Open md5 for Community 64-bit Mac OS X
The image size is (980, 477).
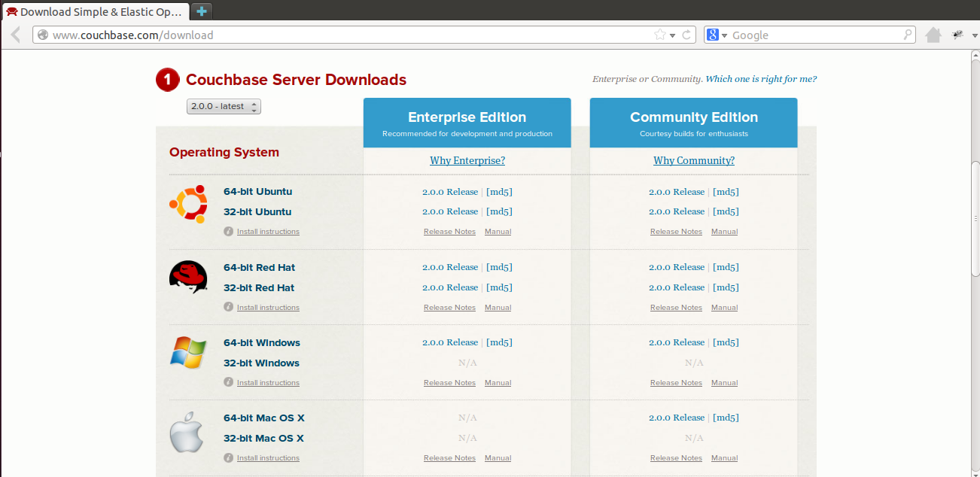726,418
